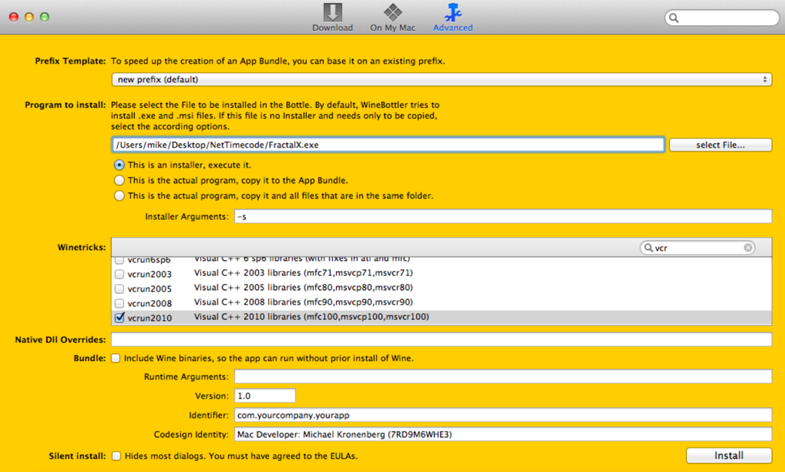This screenshot has height=472, width=785.
Task: Select the Advanced toolbar icon
Action: [452, 17]
